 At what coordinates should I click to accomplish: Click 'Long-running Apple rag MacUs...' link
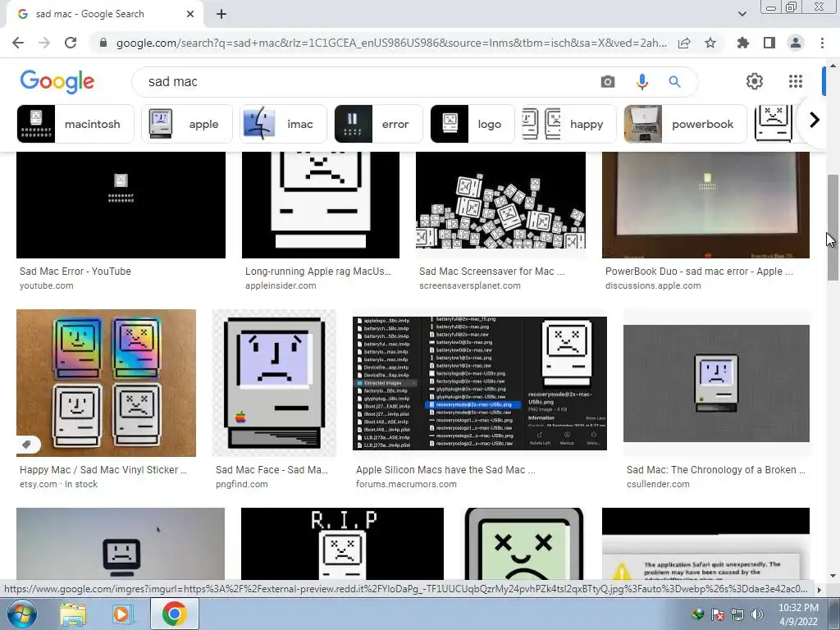pos(318,271)
